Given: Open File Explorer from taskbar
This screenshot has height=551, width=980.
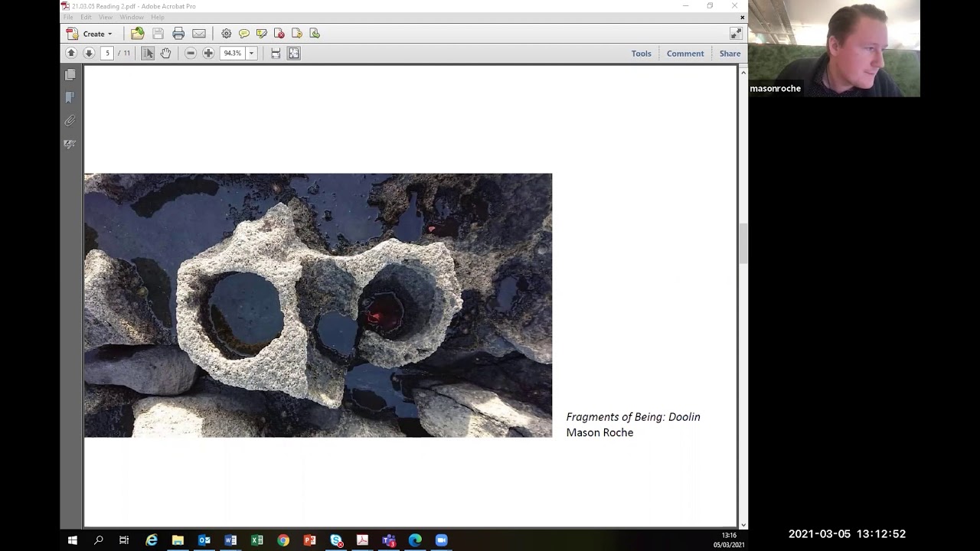Looking at the screenshot, I should (178, 540).
